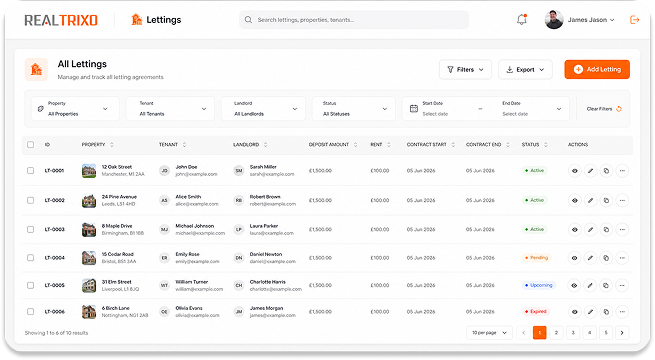Edit letting LT-0004 with pencil icon

(x=590, y=258)
